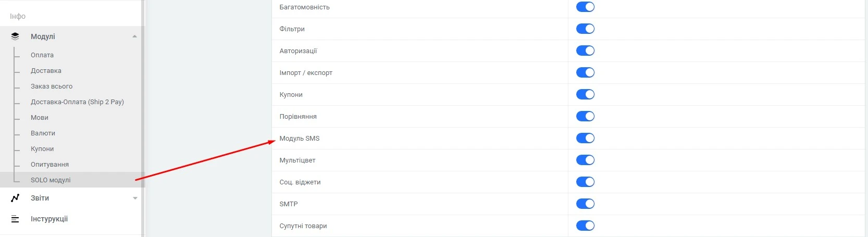This screenshot has height=237, width=868.
Task: Open the Оплата submenu item
Action: (42, 55)
